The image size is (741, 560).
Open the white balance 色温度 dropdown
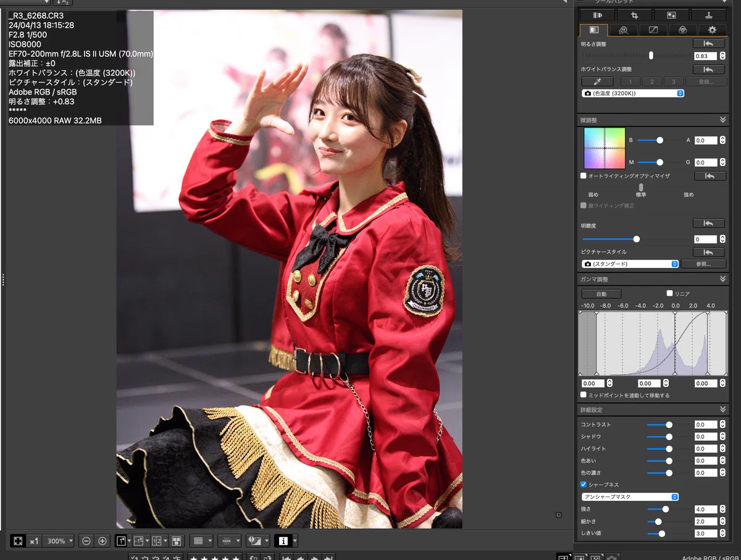tap(633, 93)
